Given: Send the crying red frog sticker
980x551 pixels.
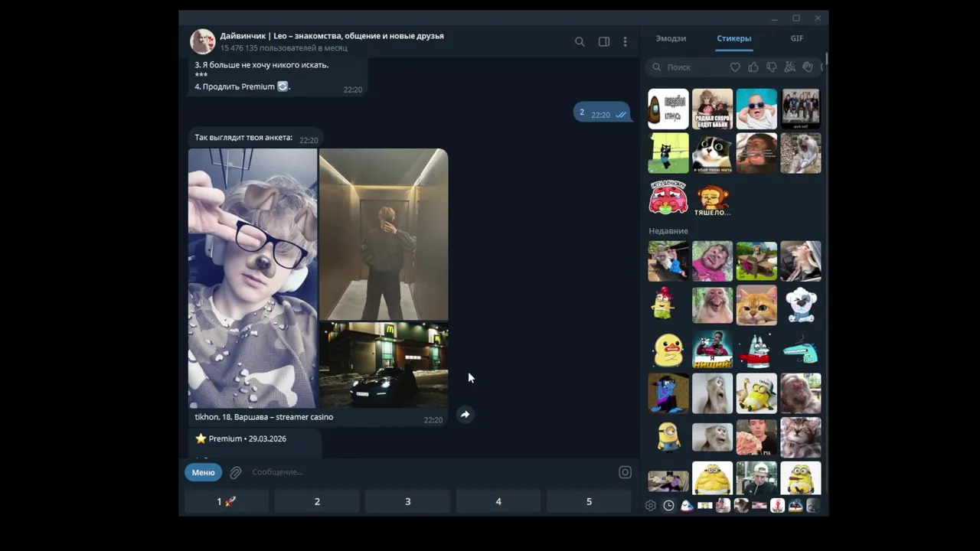Looking at the screenshot, I should (668, 197).
